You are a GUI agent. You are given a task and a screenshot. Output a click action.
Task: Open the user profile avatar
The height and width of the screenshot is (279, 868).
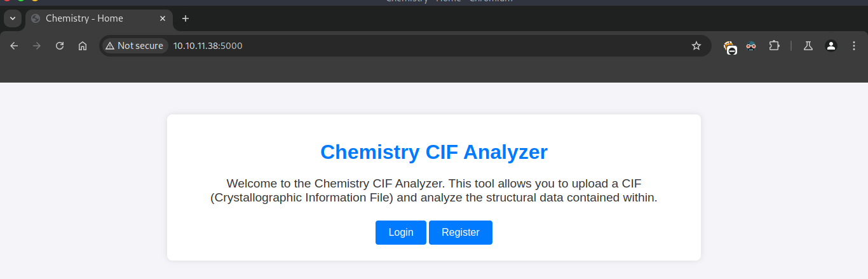click(x=831, y=46)
